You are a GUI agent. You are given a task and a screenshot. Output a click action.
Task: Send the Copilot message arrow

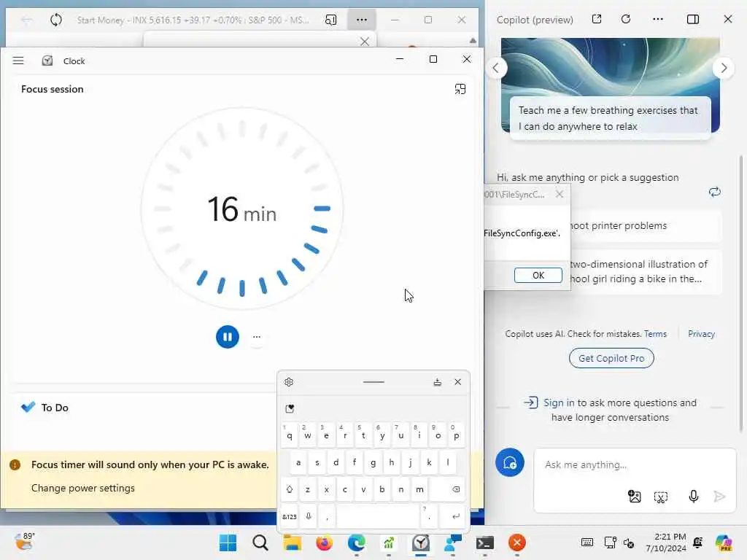click(x=719, y=497)
